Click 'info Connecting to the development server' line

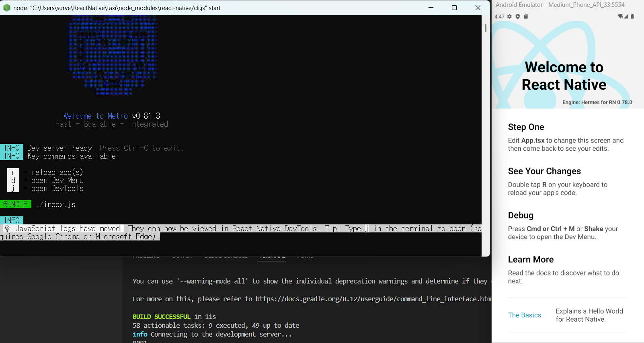(212, 334)
